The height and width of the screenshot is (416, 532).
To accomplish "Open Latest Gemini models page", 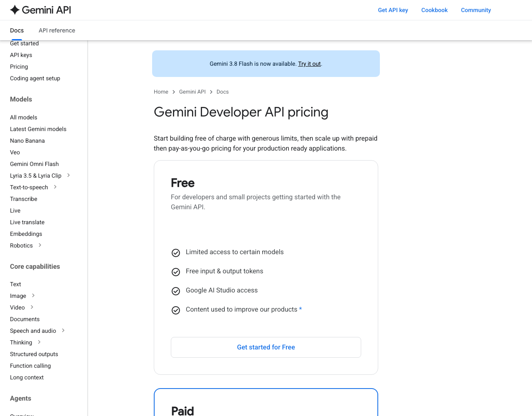I will click(38, 129).
